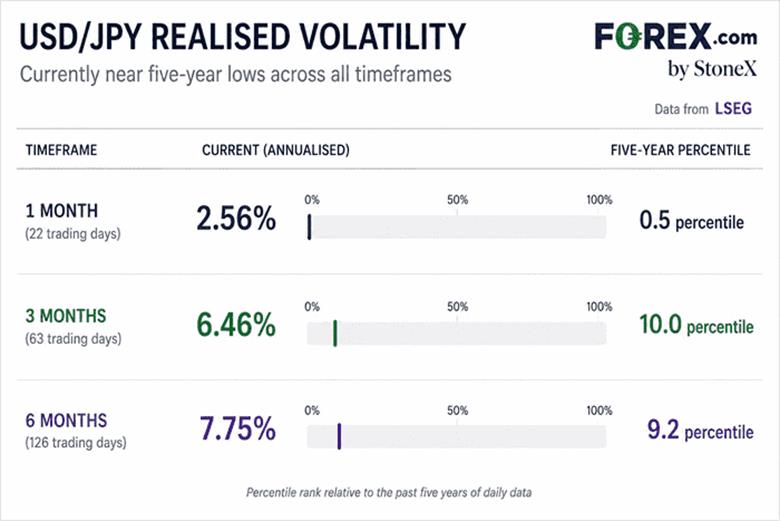Click the 6.46% volatility value
Viewport: 780px width, 521px height.
tap(236, 324)
